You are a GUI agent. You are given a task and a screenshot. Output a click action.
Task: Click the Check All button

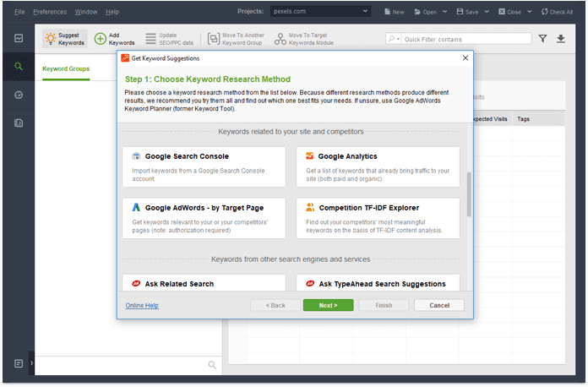click(557, 12)
